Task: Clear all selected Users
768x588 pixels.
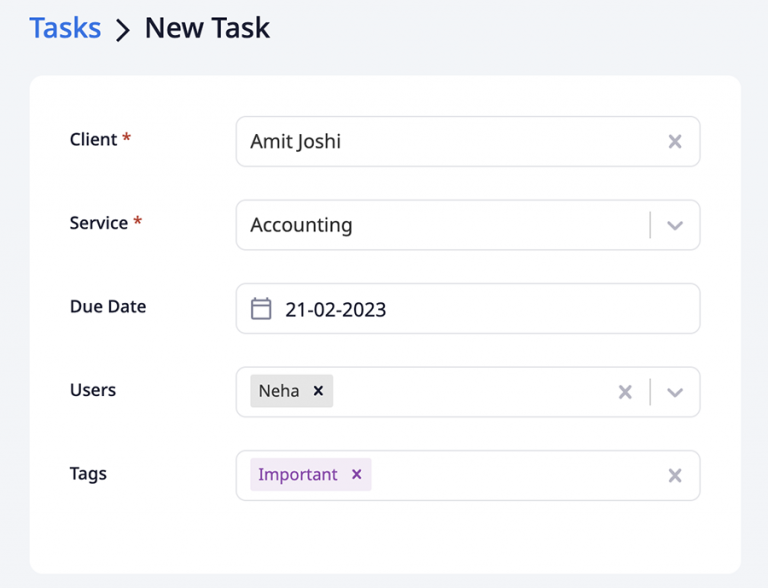Action: [x=625, y=392]
